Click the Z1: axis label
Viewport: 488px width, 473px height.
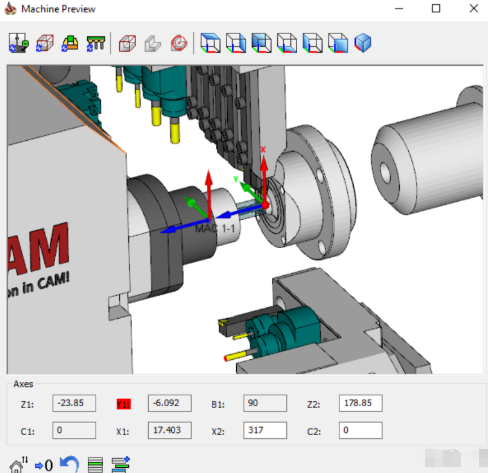click(x=27, y=405)
